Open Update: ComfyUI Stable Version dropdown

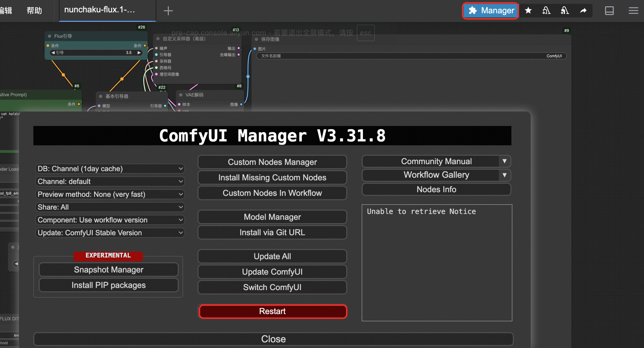[x=110, y=233]
